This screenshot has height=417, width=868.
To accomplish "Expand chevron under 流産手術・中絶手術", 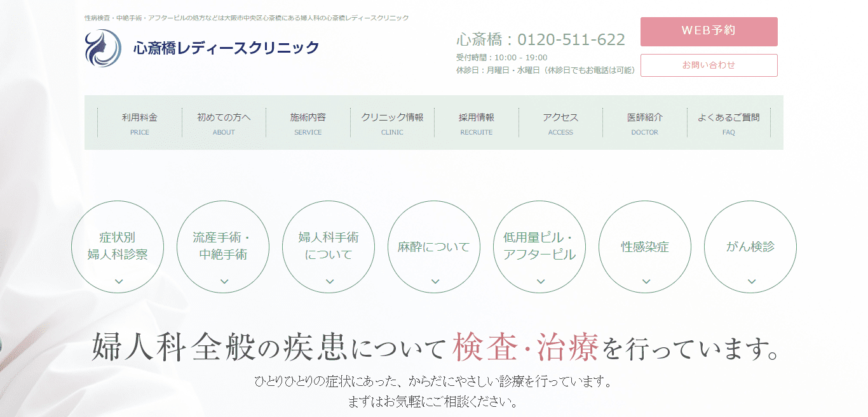I will click(224, 281).
